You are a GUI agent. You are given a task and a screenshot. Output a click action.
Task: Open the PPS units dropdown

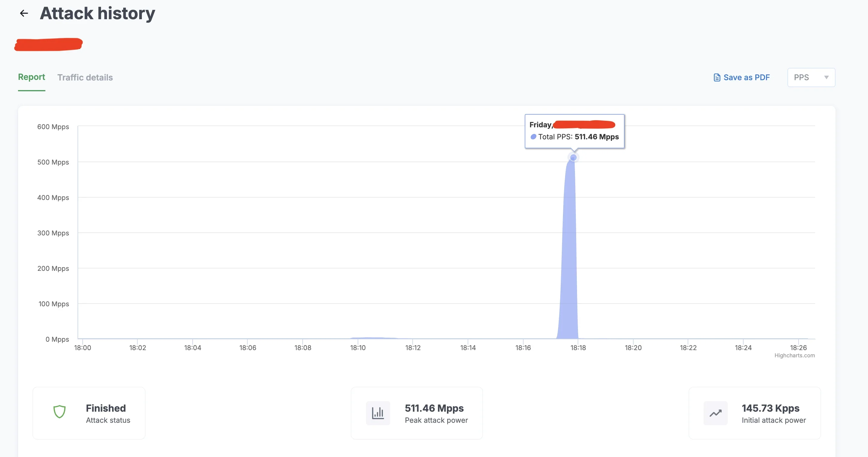(x=811, y=77)
